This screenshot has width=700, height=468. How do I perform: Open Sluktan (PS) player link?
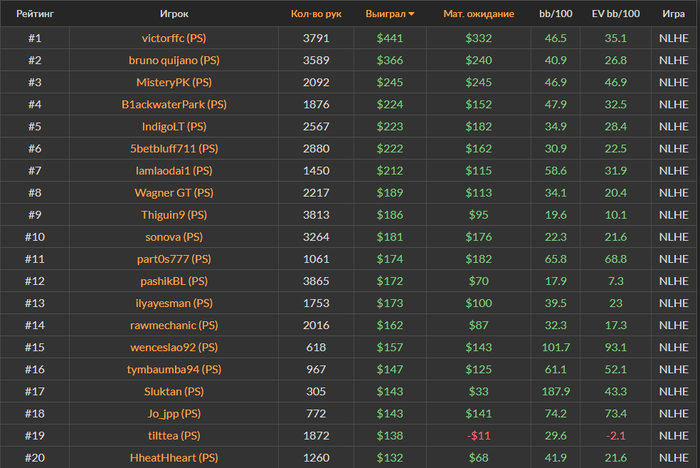174,391
